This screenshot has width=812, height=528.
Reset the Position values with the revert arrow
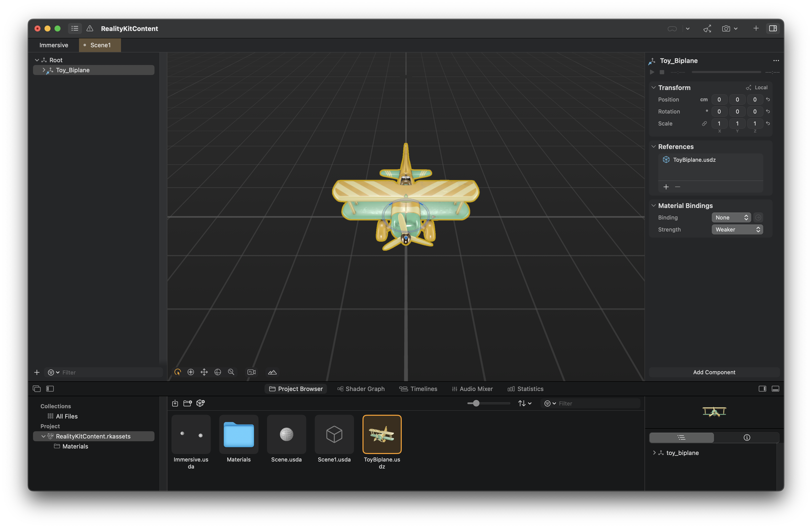[x=768, y=99]
